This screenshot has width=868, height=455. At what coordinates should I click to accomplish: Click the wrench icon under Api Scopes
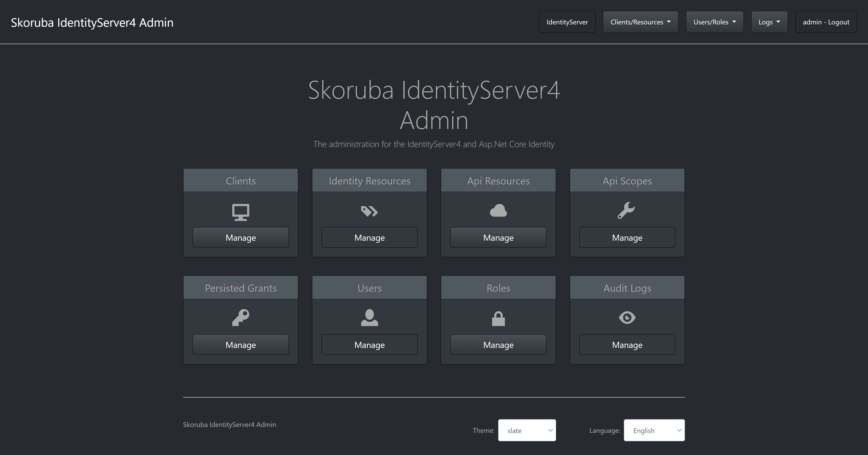point(626,210)
